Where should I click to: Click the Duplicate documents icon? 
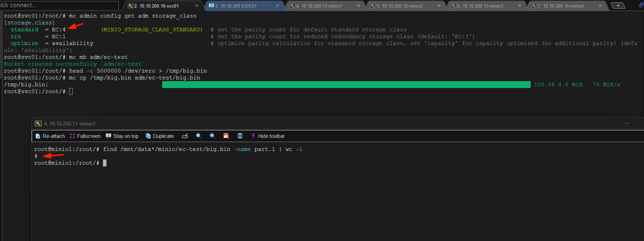click(148, 136)
